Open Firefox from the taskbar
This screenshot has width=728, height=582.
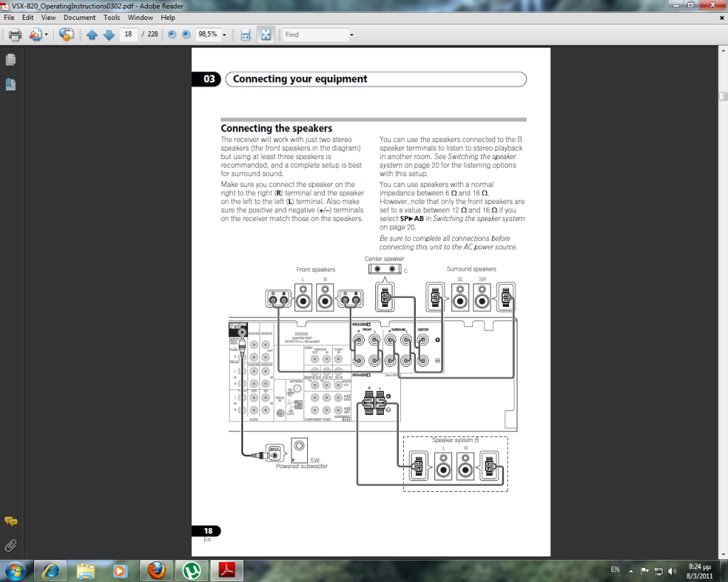pos(156,571)
